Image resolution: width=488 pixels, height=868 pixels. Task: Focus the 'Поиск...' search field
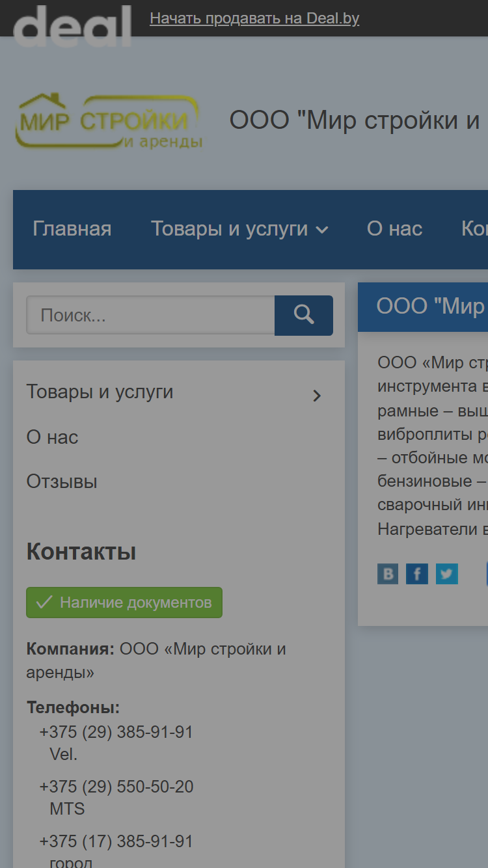[150, 316]
